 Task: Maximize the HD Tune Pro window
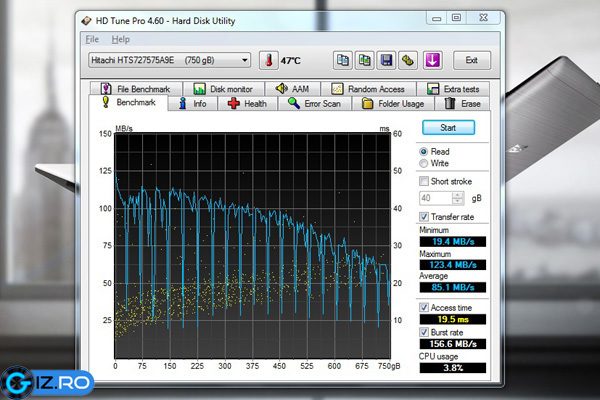coord(456,18)
